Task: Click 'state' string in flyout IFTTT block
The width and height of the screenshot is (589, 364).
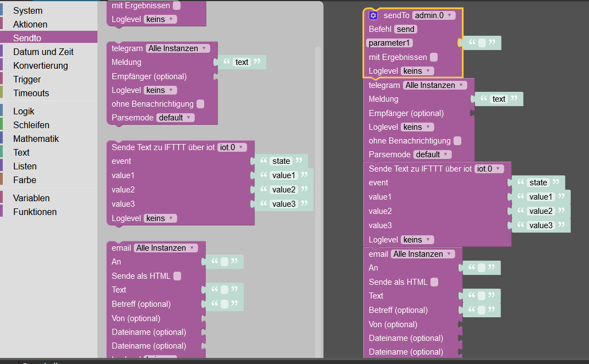Action: tap(281, 161)
